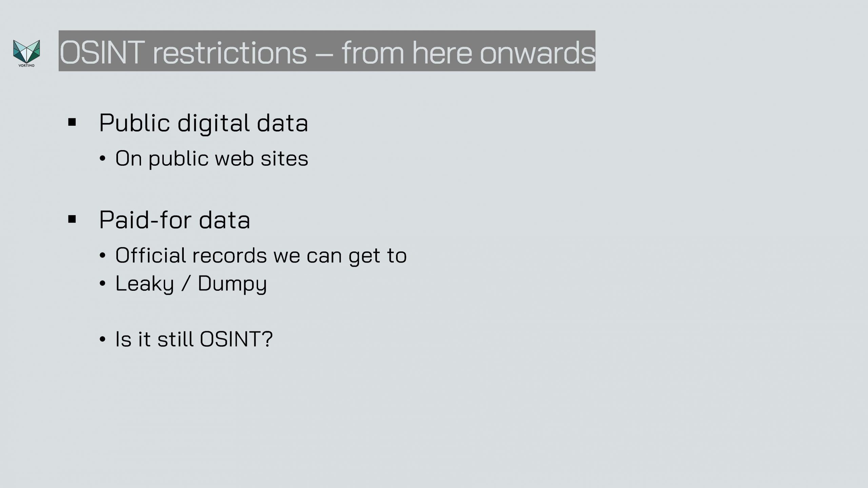Image resolution: width=868 pixels, height=488 pixels.
Task: Click the round bullet beside On public web sites
Action: pos(103,159)
